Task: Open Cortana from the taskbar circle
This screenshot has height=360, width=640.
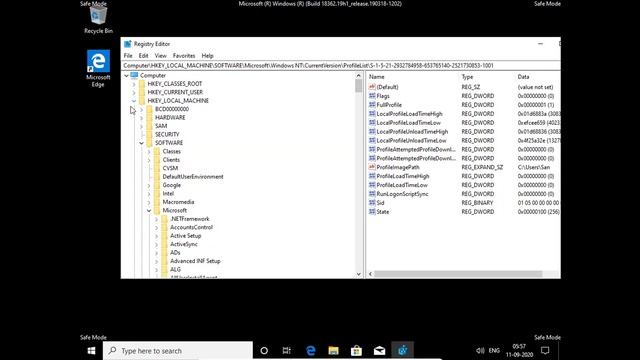Action: point(264,351)
